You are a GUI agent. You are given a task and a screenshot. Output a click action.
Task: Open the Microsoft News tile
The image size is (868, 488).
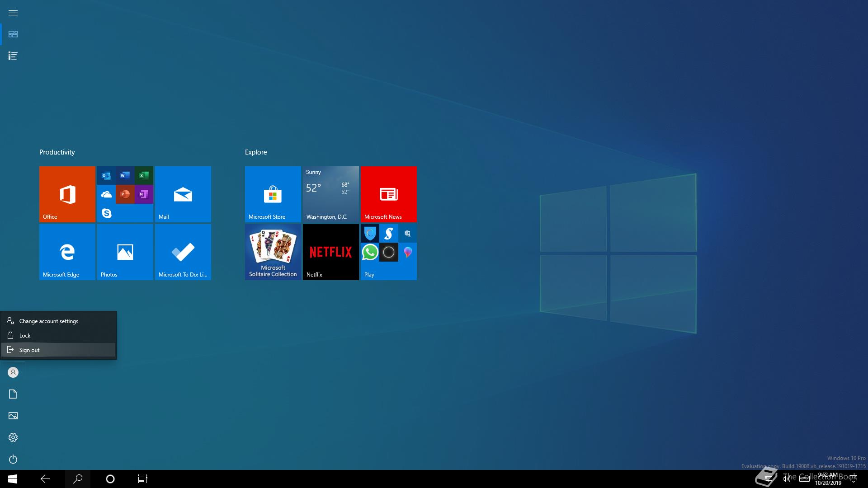(389, 194)
